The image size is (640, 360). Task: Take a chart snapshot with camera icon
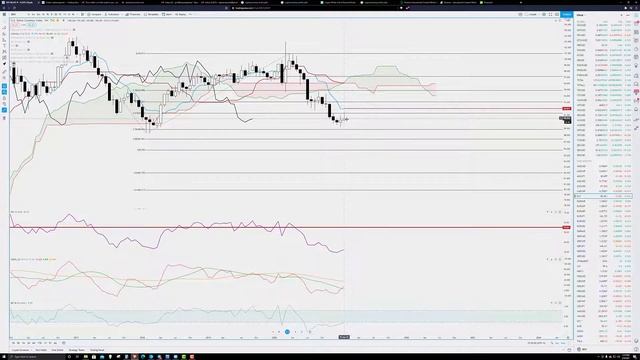[557, 14]
